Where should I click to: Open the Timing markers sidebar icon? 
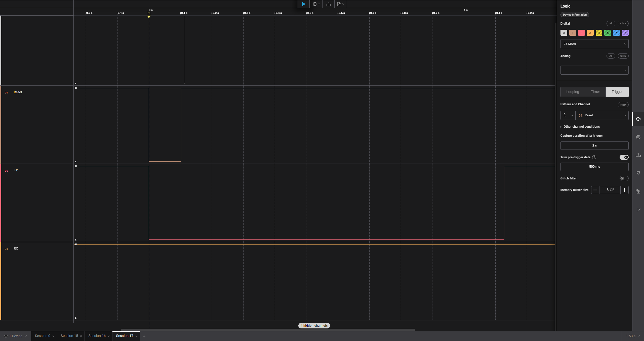pyautogui.click(x=638, y=173)
